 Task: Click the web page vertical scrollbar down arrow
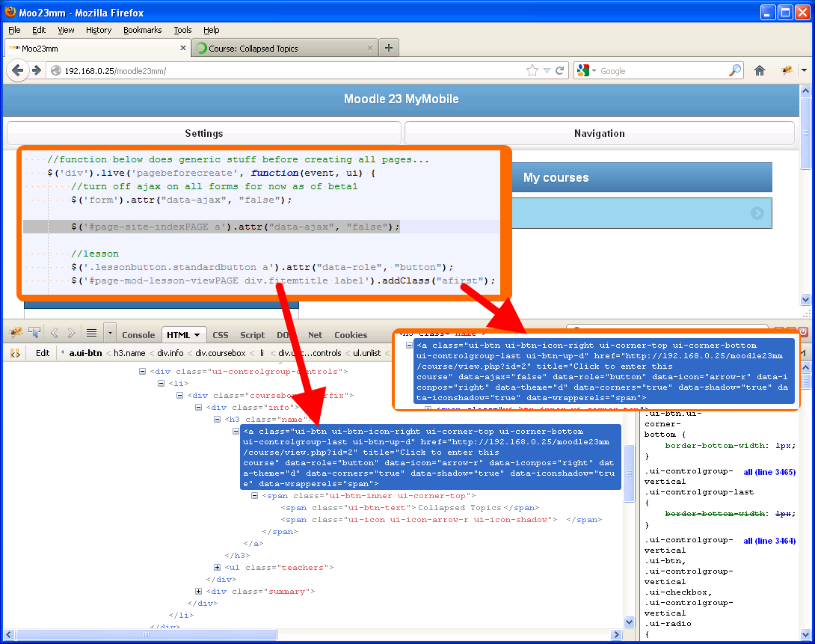point(805,299)
